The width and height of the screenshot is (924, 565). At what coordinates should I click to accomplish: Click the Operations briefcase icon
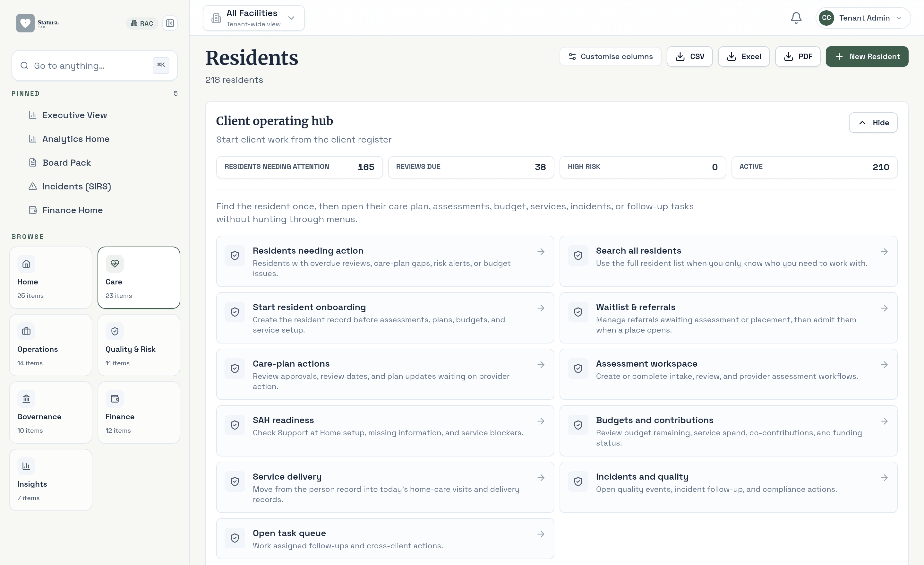tap(26, 331)
